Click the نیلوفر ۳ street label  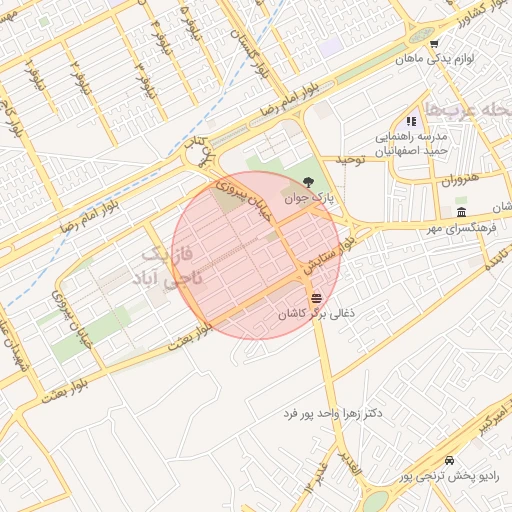pos(145,80)
